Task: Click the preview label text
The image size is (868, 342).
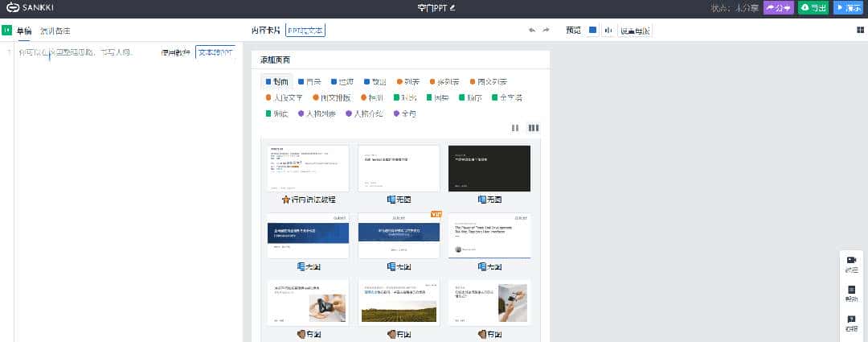Action: [x=574, y=31]
